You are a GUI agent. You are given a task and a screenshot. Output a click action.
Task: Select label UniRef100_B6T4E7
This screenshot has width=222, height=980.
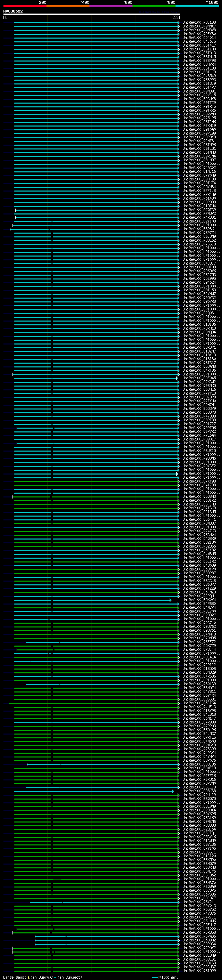(199, 45)
